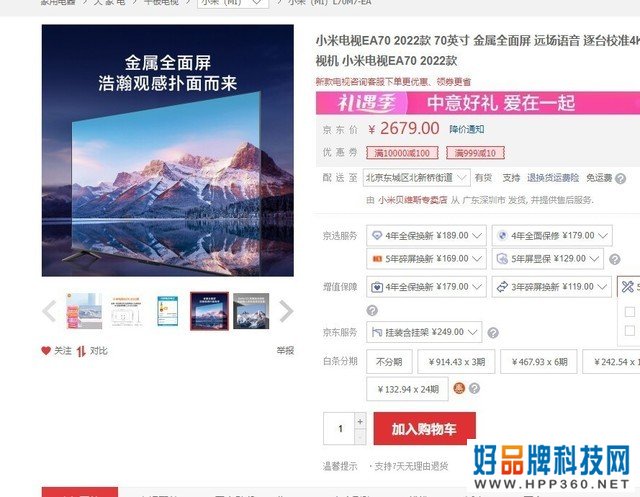
Task: Choose the ¥914.43 x 3期 installment plan
Action: (456, 362)
